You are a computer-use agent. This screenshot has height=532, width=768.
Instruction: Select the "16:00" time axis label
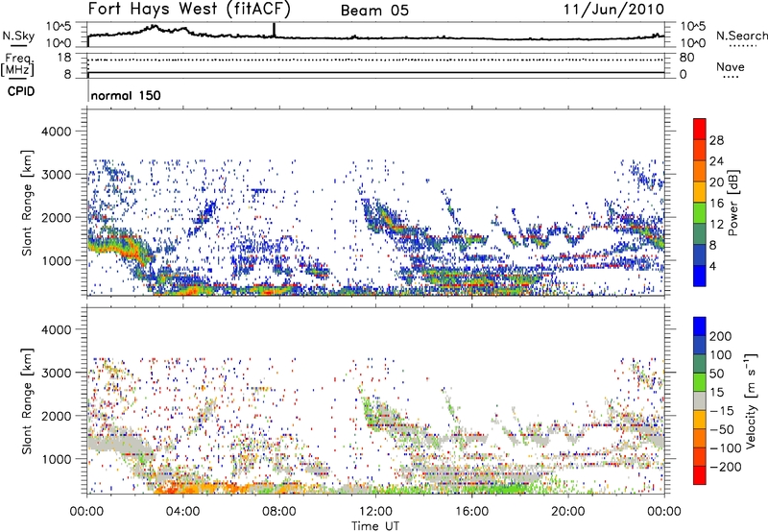(x=471, y=512)
